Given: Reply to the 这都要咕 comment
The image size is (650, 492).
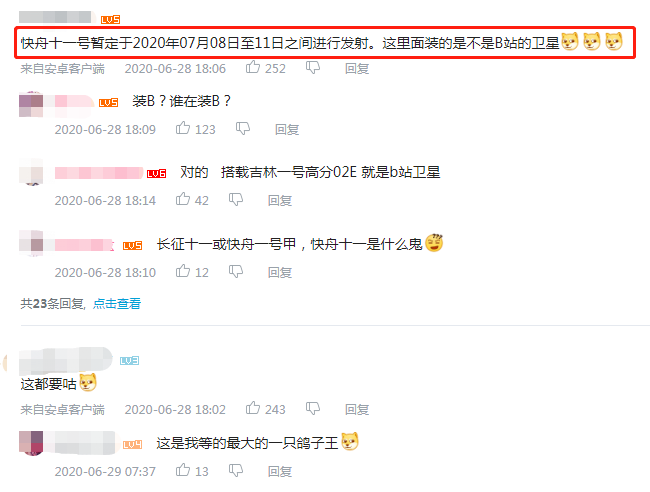Looking at the screenshot, I should (357, 410).
